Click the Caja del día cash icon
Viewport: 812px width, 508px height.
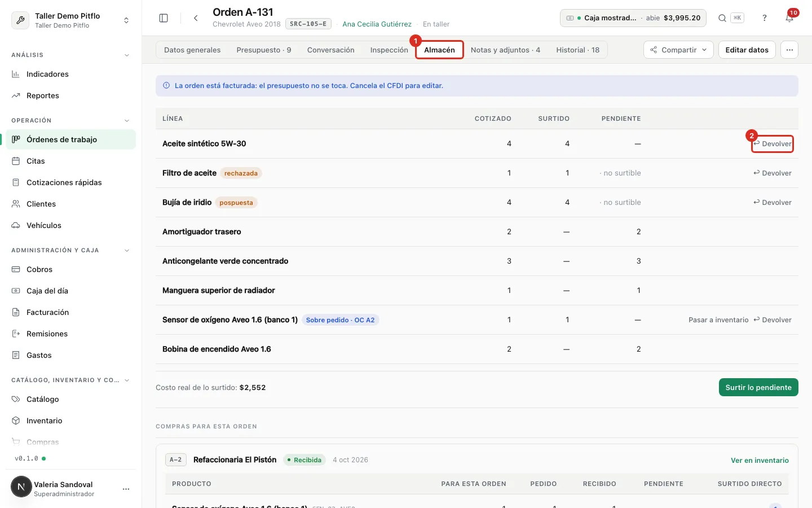pos(16,291)
